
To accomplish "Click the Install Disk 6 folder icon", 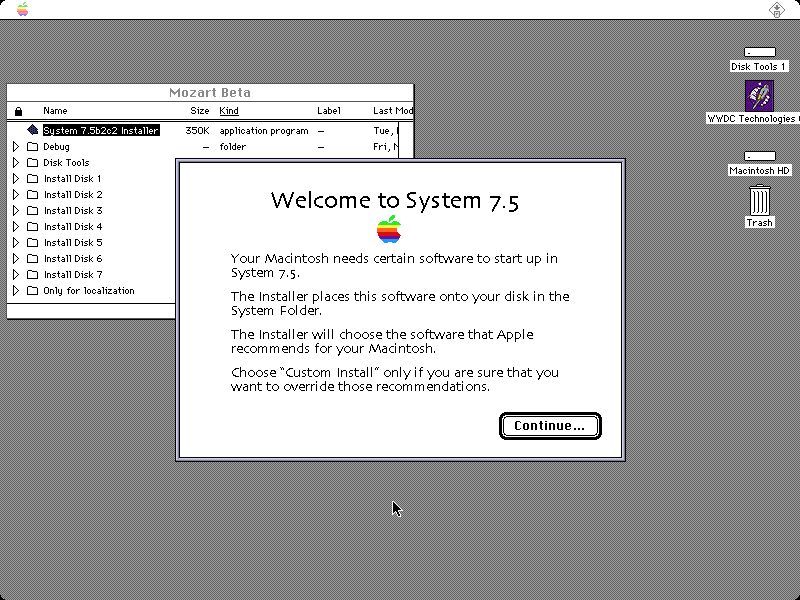I will (x=33, y=258).
